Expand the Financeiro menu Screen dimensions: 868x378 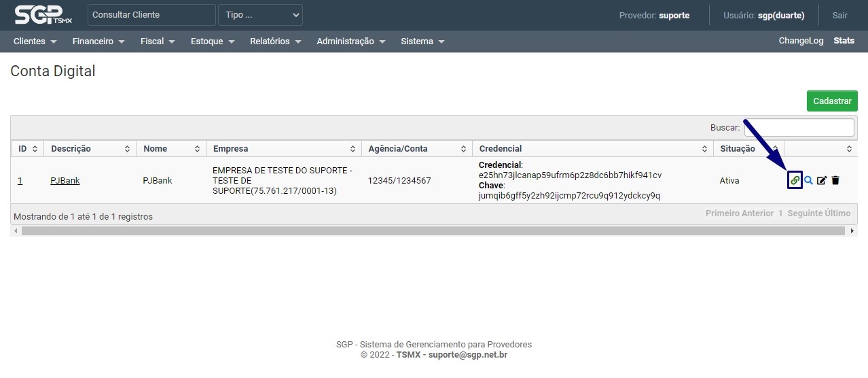click(x=98, y=41)
